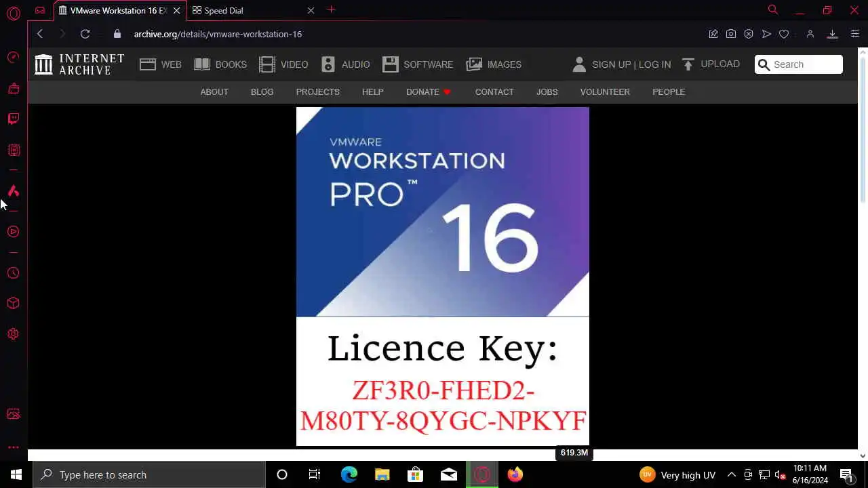Open ad blocker shield icon
This screenshot has height=488, width=868.
749,34
